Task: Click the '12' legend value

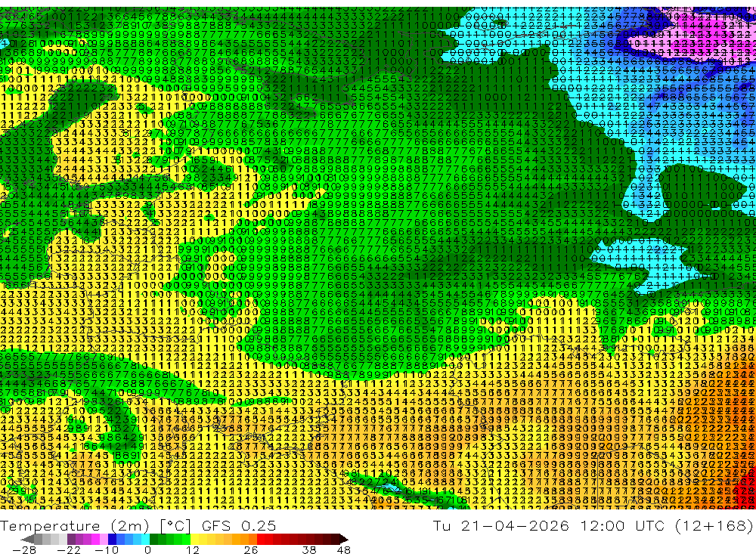Action: pyautogui.click(x=192, y=550)
